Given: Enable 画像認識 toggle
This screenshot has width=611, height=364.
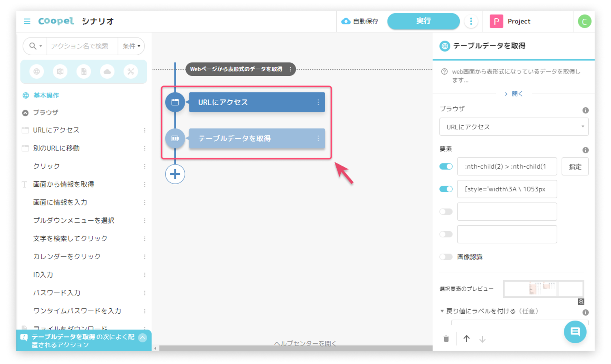Looking at the screenshot, I should click(446, 257).
